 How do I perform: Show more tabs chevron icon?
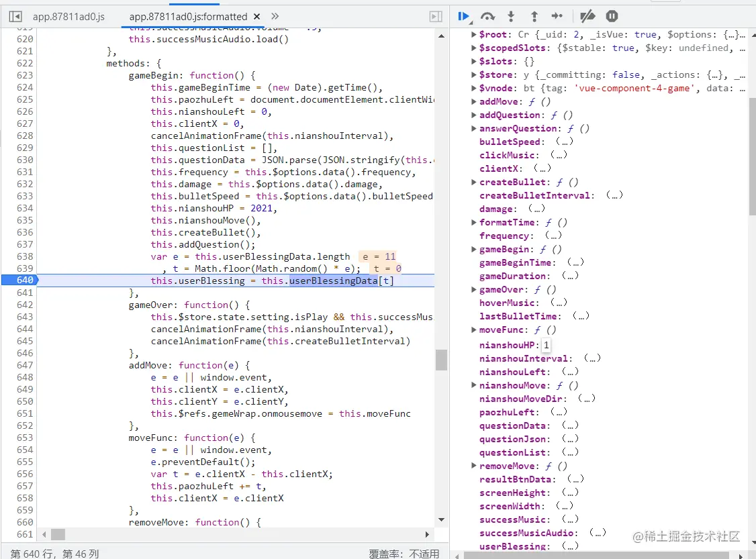tap(275, 16)
